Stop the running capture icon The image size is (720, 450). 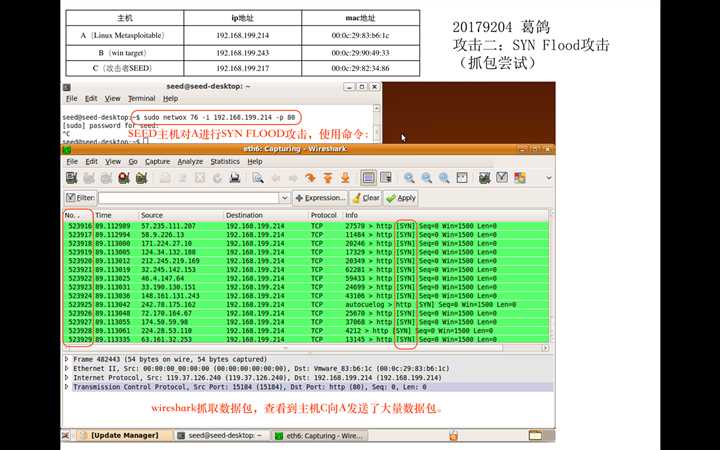(124, 178)
